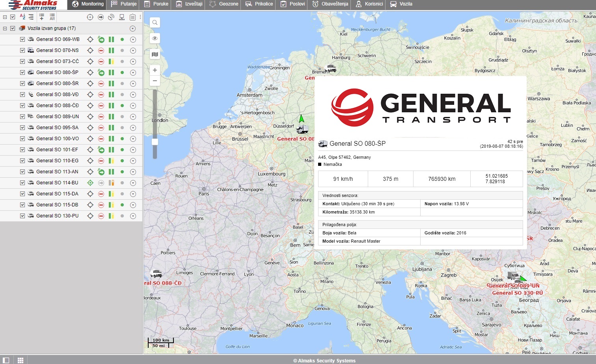Click the movement arrow column header icon
The height and width of the screenshot is (364, 596).
click(x=101, y=17)
